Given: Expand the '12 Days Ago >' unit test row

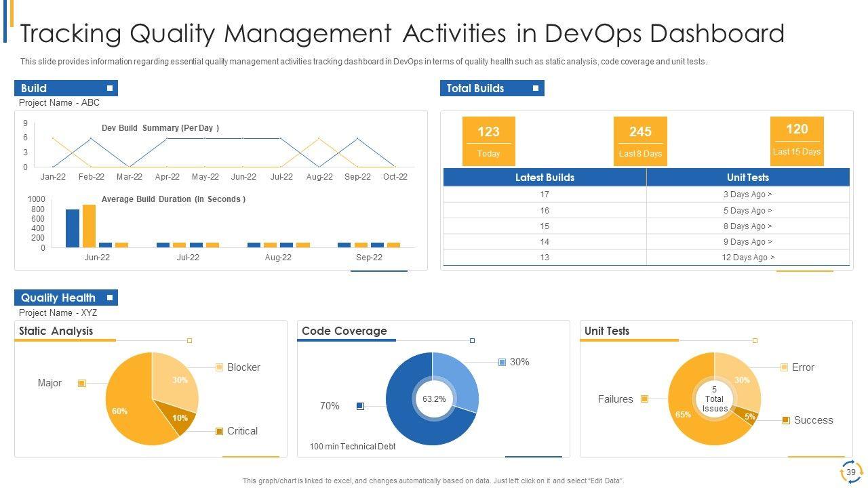Looking at the screenshot, I should coord(747,258).
